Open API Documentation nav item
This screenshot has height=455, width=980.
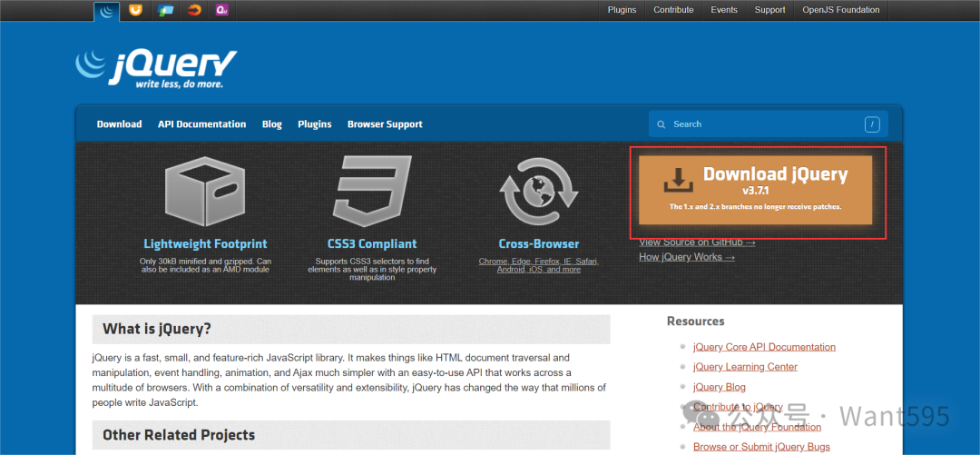pyautogui.click(x=201, y=124)
